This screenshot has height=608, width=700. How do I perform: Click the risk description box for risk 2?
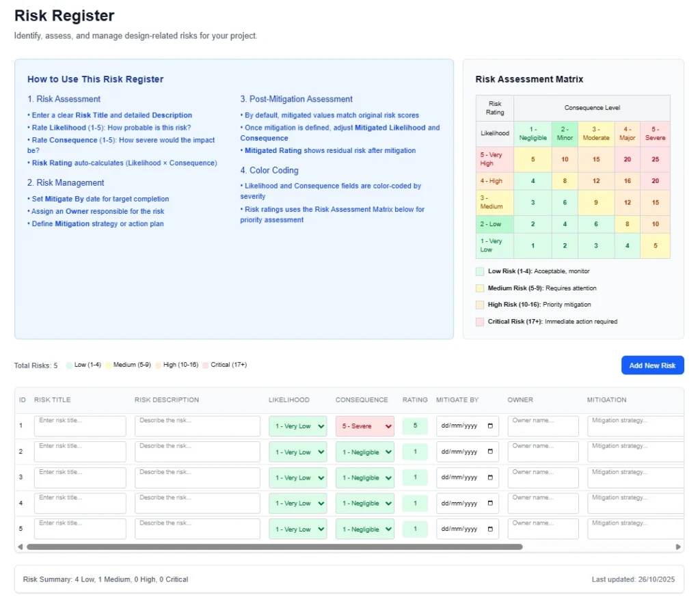click(197, 450)
